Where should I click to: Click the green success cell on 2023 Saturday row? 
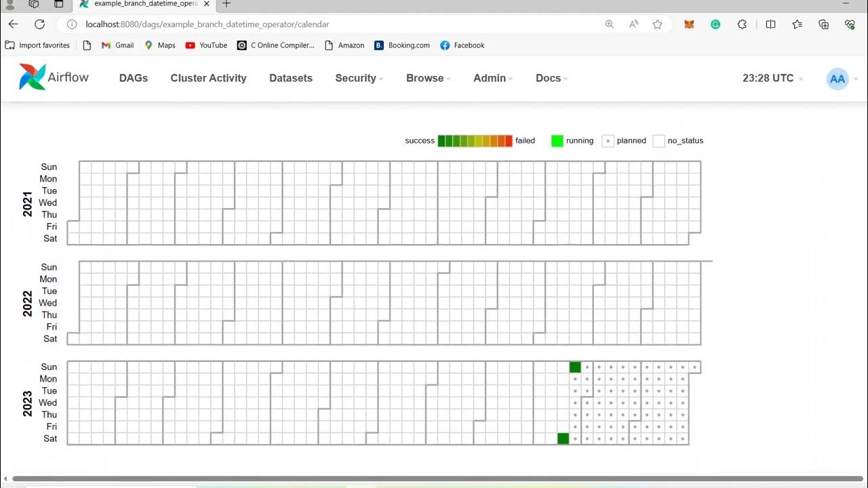pyautogui.click(x=563, y=439)
